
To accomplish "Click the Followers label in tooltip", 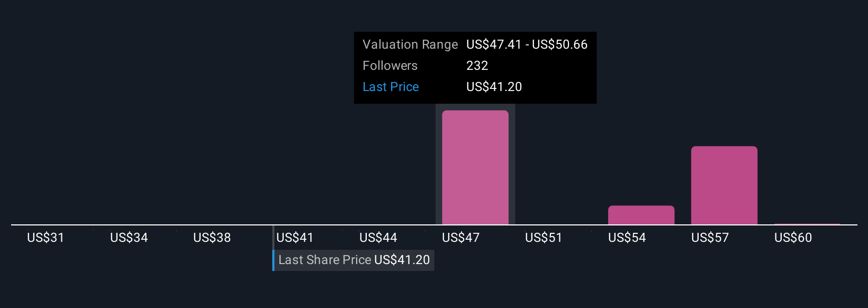I will click(390, 66).
